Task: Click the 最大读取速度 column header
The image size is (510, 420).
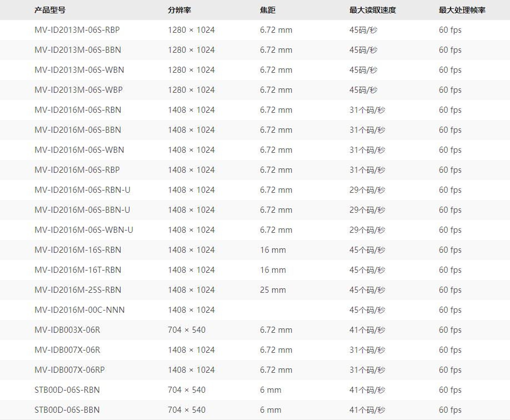Action: click(372, 10)
